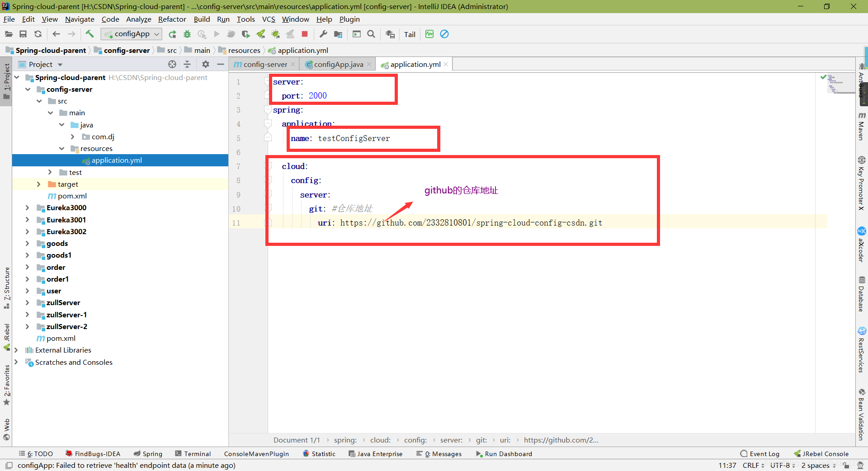Build project with the green hammer icon
Image resolution: width=868 pixels, height=471 pixels.
pyautogui.click(x=90, y=34)
